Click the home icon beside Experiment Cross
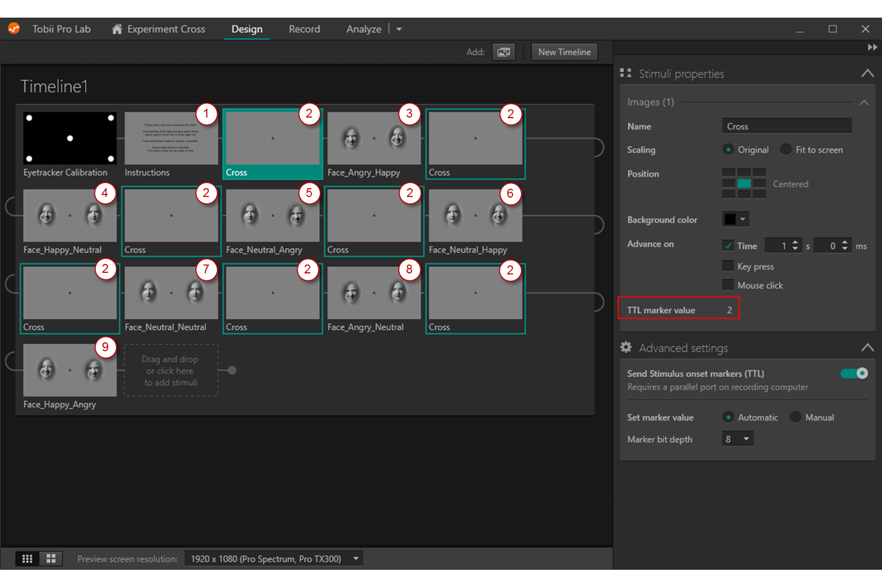Image resolution: width=882 pixels, height=588 pixels. tap(117, 29)
